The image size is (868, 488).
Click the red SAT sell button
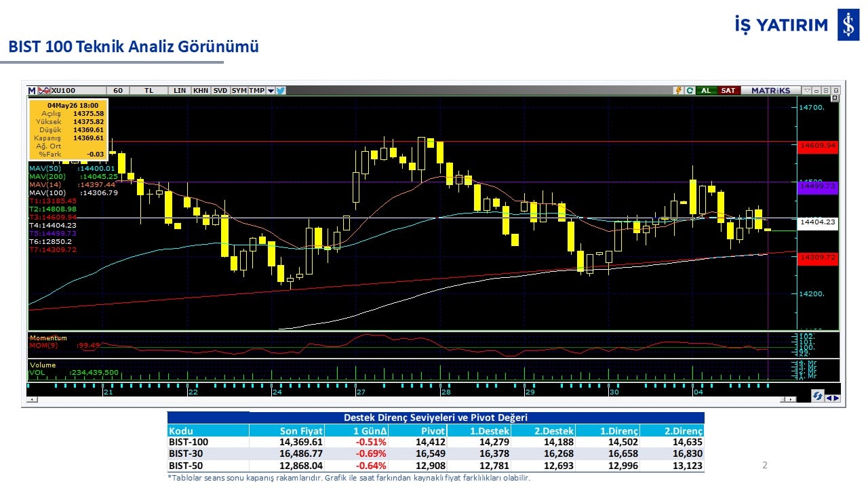pyautogui.click(x=729, y=90)
